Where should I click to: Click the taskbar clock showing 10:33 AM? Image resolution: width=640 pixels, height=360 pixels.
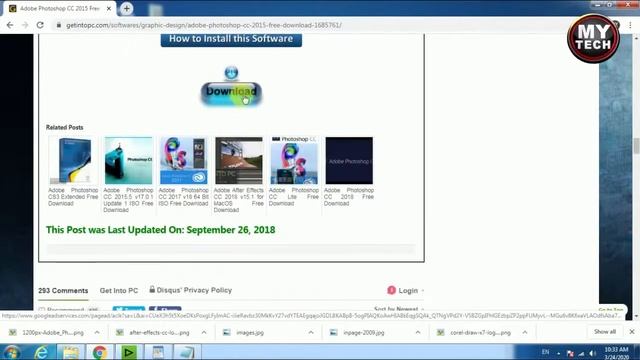pyautogui.click(x=616, y=353)
